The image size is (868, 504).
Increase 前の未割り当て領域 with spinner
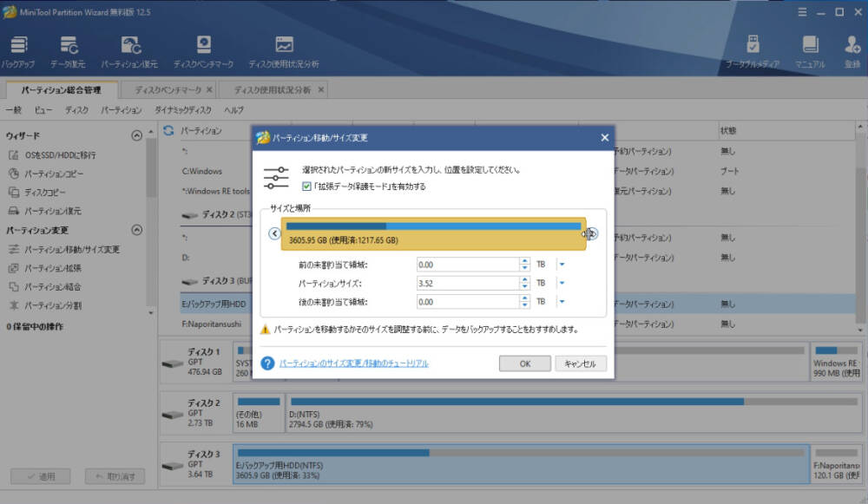pyautogui.click(x=524, y=261)
